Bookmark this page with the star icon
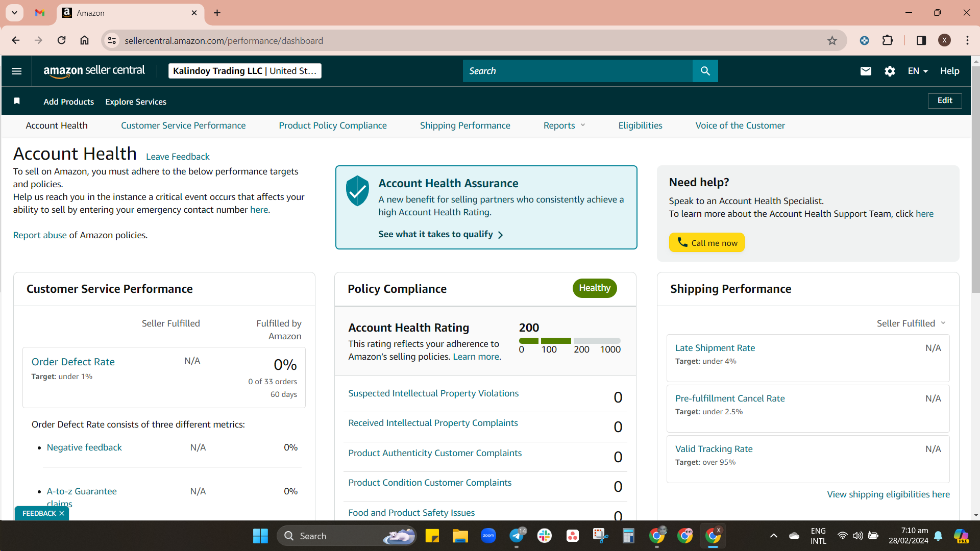This screenshot has height=551, width=980. point(832,40)
